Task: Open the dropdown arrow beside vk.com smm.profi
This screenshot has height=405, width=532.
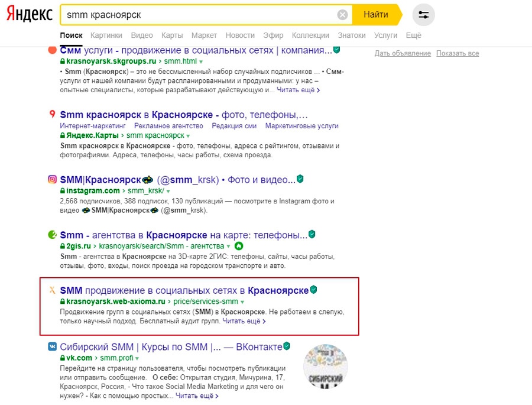Action: coord(137,358)
